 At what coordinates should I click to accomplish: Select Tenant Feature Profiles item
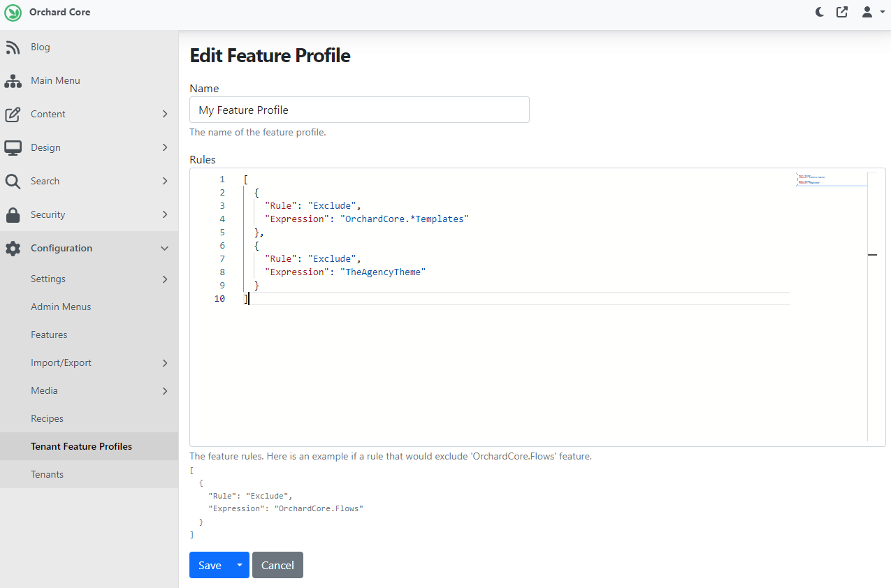[89, 446]
